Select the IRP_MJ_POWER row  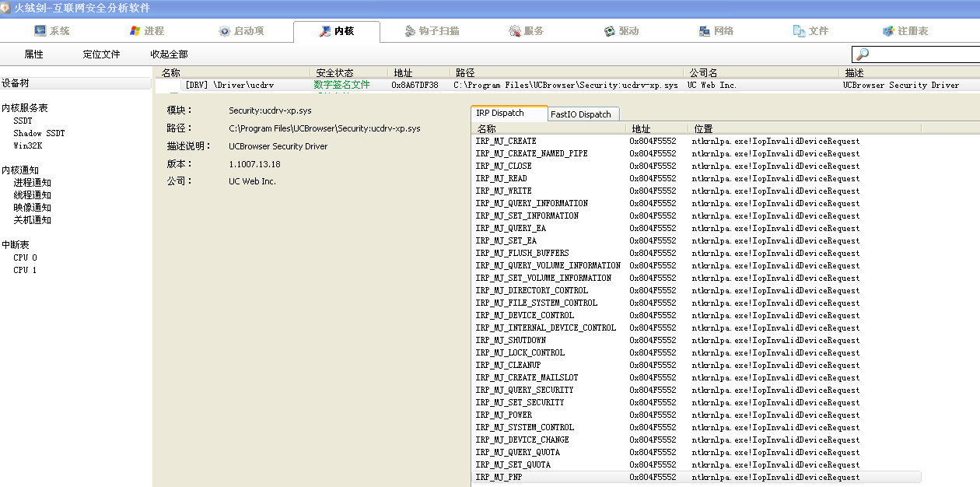click(x=696, y=415)
